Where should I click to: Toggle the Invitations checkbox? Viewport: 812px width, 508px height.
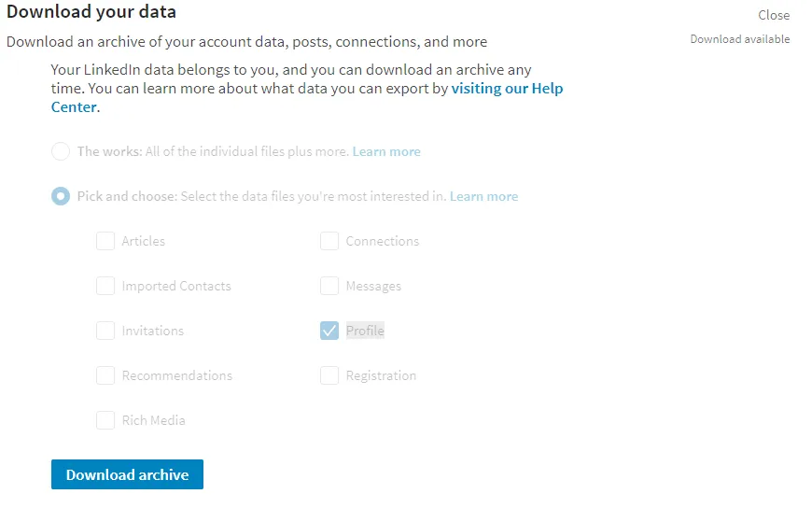pyautogui.click(x=105, y=331)
